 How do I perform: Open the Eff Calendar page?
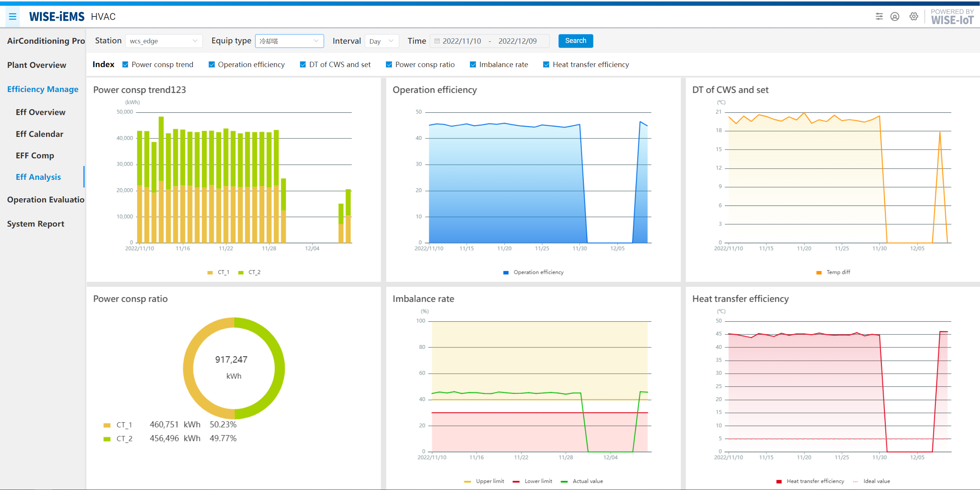(40, 134)
